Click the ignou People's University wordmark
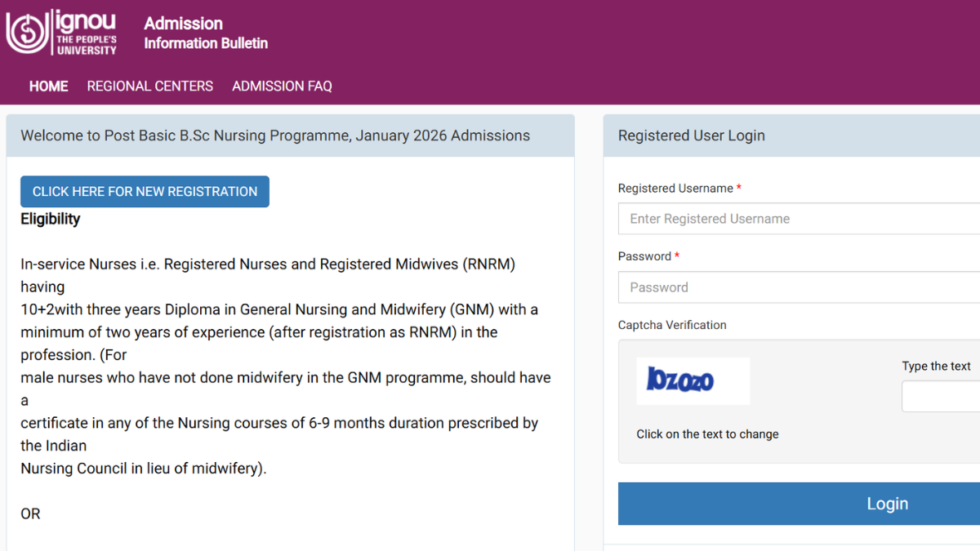The image size is (980, 551). pyautogui.click(x=86, y=33)
